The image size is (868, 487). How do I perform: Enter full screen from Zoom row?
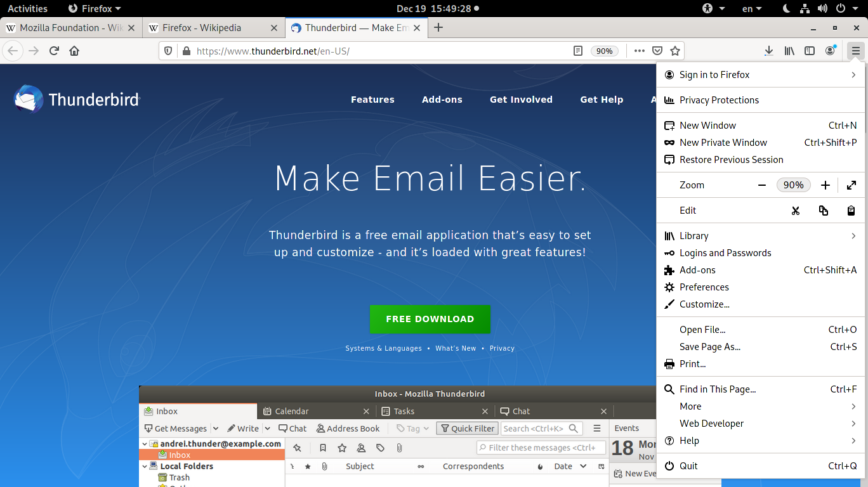851,185
